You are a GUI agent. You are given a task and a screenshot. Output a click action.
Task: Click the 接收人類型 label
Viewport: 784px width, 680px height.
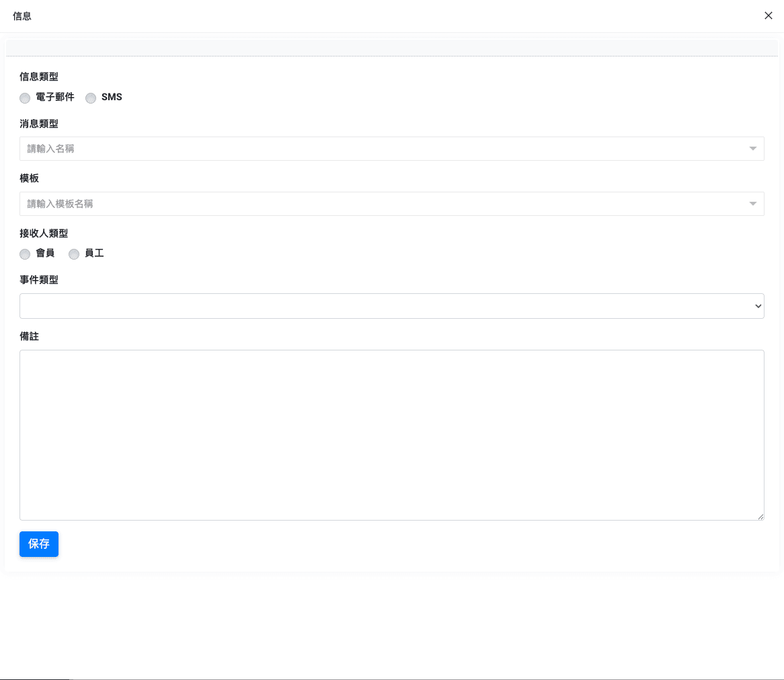point(44,233)
